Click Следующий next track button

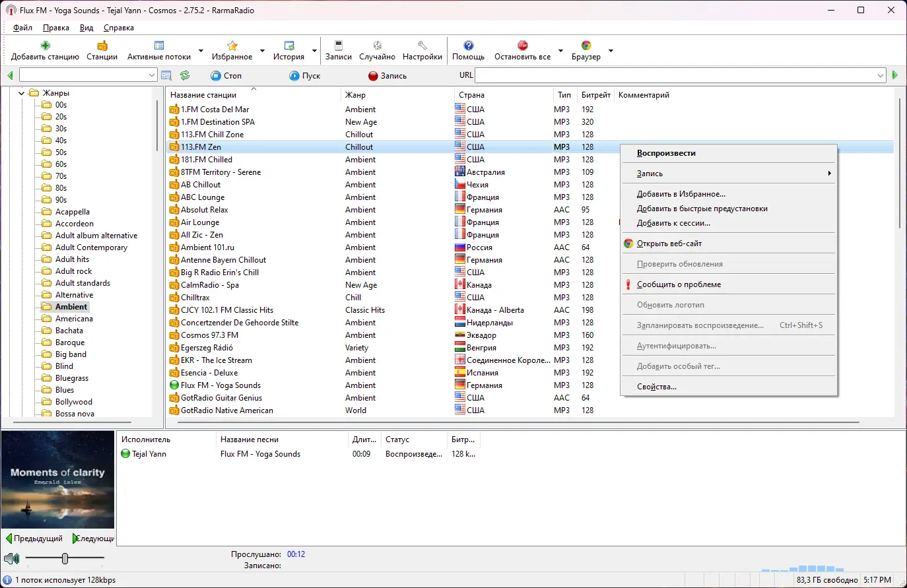[93, 539]
